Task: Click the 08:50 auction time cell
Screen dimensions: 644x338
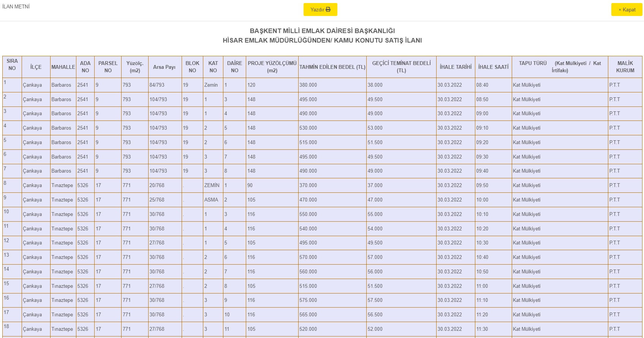Action: tap(493, 99)
